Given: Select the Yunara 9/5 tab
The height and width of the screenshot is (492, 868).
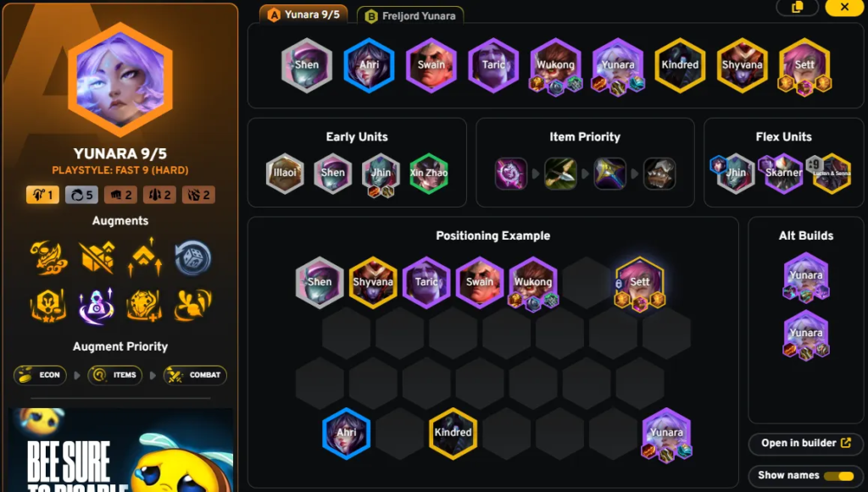Looking at the screenshot, I should (x=303, y=14).
